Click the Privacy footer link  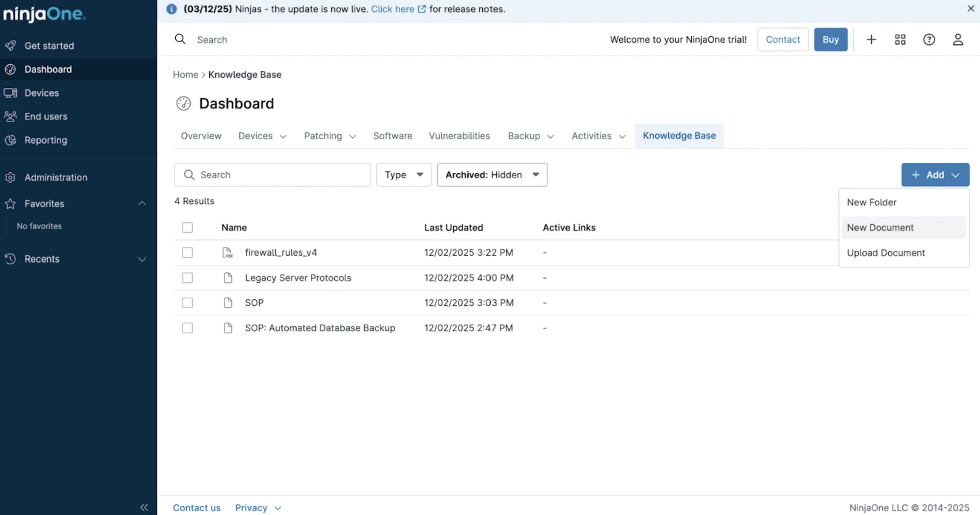pyautogui.click(x=251, y=508)
